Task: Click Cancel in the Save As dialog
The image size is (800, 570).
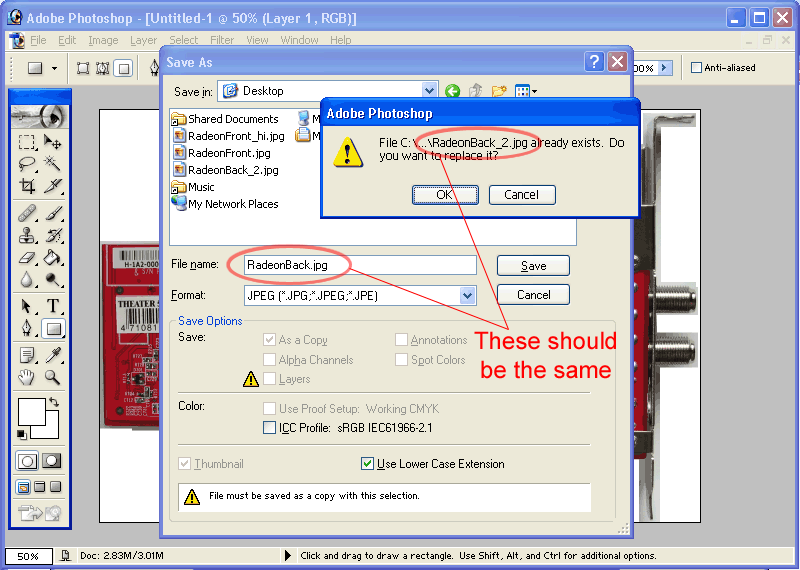Action: 533,294
